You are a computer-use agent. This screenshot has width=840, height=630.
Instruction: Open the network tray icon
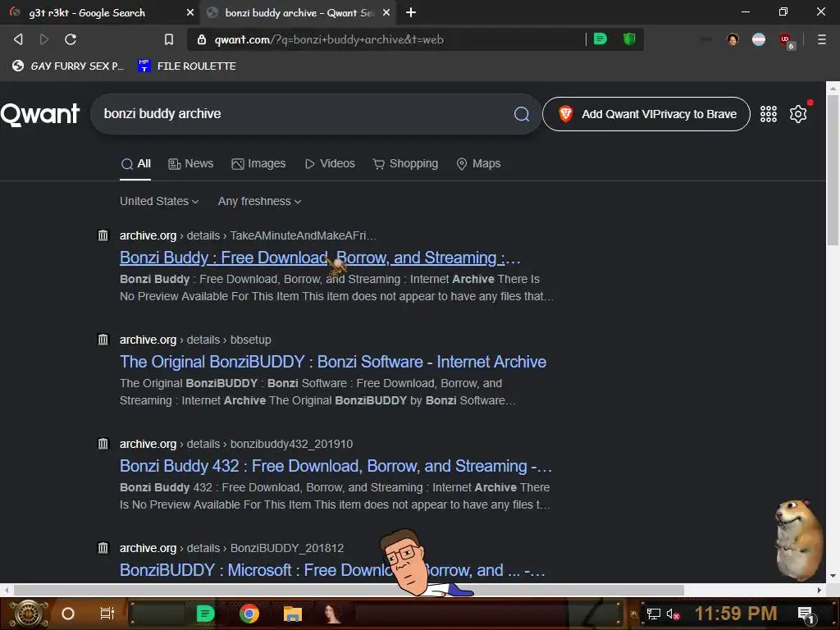[653, 614]
